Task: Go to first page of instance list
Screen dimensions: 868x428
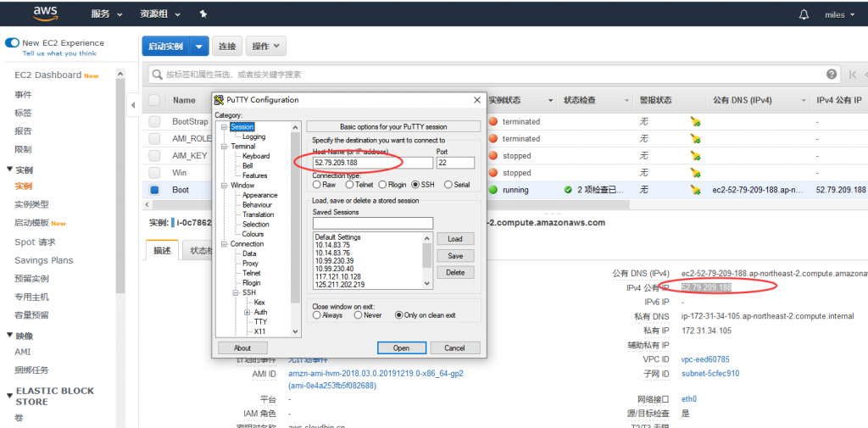Action: [x=853, y=75]
